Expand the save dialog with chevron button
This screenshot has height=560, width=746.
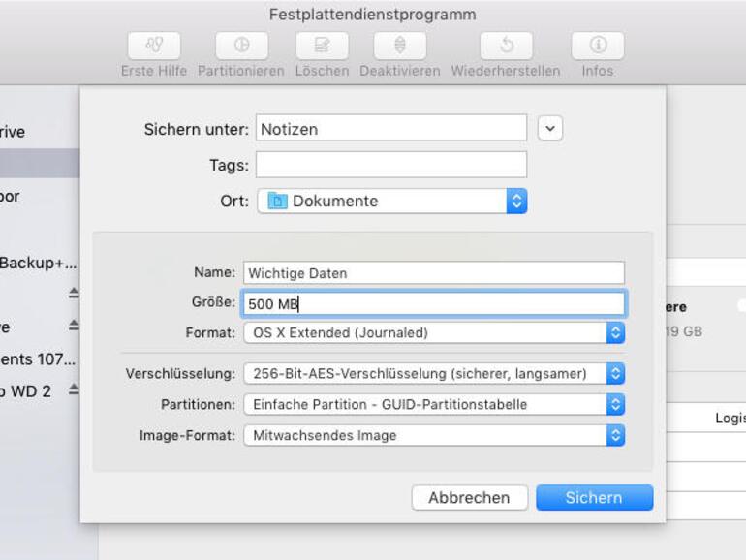coord(550,129)
